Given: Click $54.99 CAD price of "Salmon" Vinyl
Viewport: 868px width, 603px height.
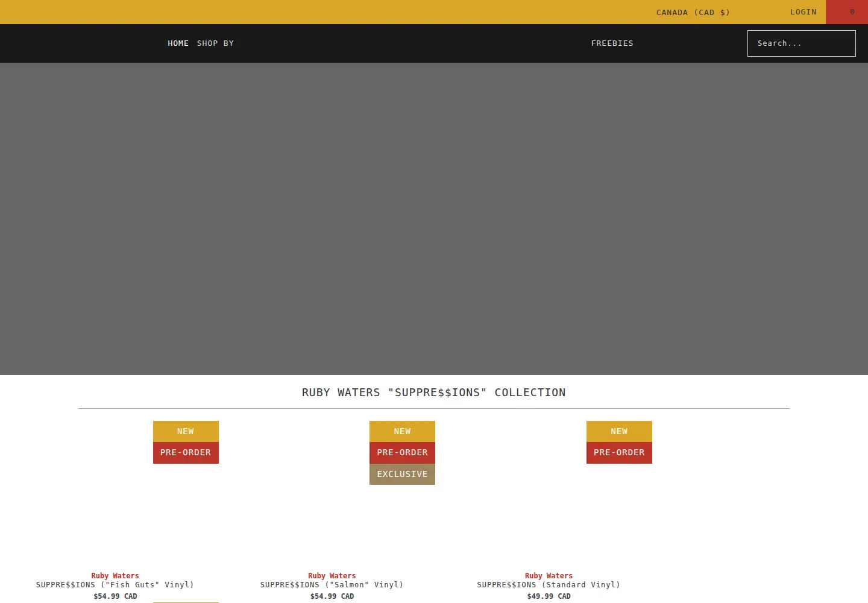Looking at the screenshot, I should point(332,596).
